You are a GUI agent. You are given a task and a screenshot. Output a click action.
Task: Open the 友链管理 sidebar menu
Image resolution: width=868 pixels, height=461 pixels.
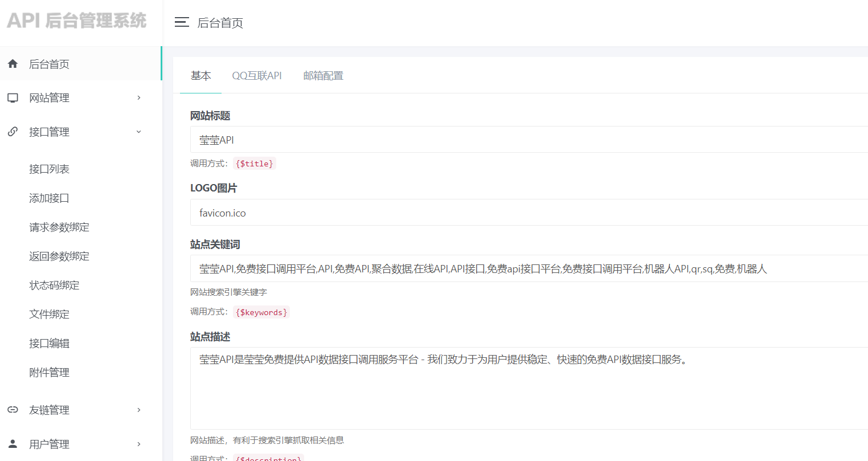click(81, 410)
